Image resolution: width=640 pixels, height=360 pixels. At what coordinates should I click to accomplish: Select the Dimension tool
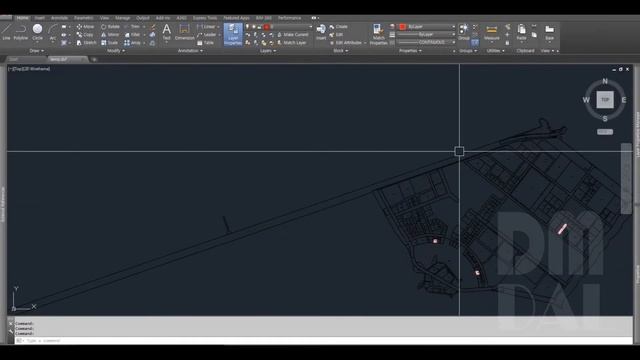point(184,32)
